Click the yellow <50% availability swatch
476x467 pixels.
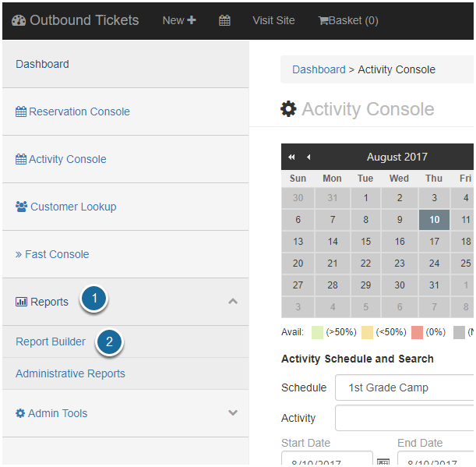[x=367, y=332]
